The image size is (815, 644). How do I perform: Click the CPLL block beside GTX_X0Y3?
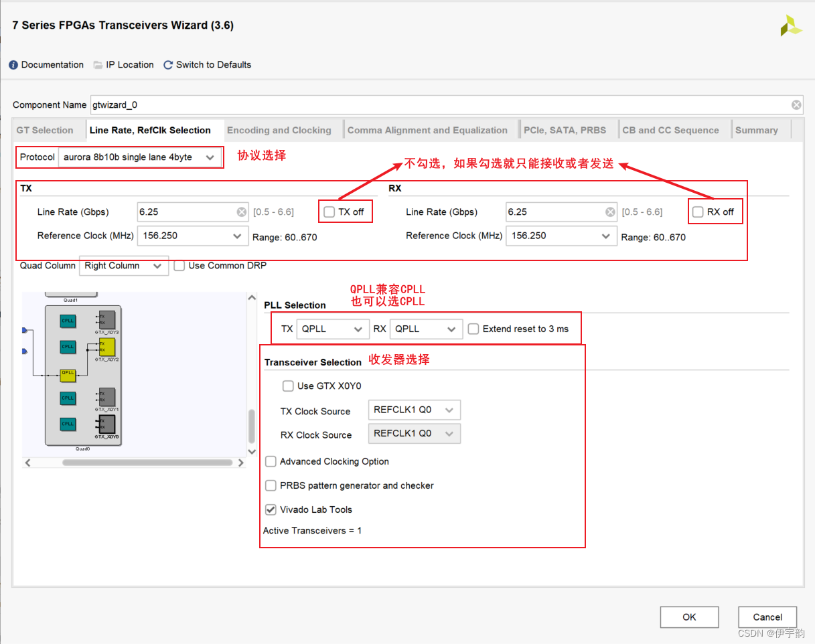coord(68,321)
